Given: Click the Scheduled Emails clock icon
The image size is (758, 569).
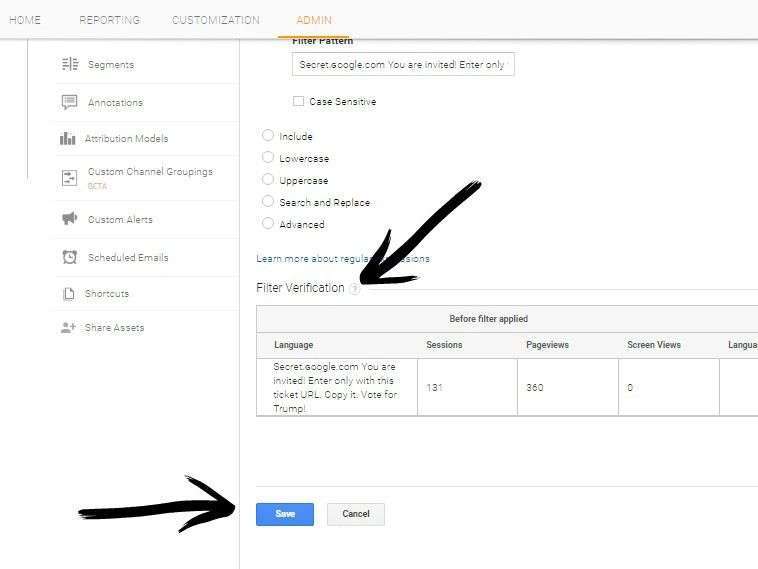Looking at the screenshot, I should point(70,257).
